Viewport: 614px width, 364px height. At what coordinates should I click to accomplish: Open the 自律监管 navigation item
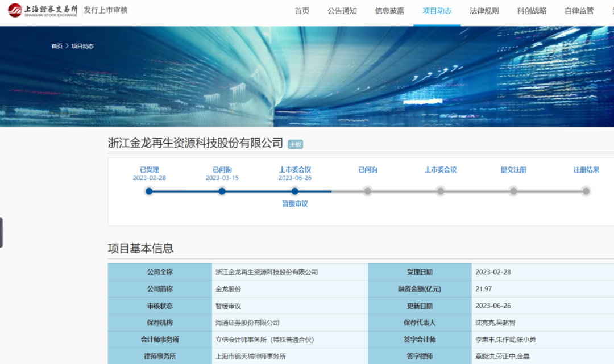click(x=579, y=11)
